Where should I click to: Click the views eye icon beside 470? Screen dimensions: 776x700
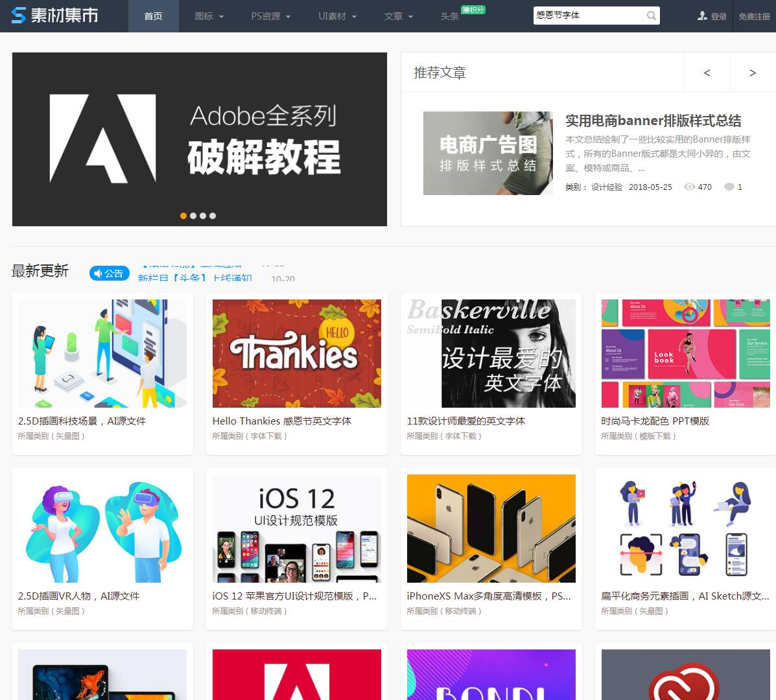(689, 187)
